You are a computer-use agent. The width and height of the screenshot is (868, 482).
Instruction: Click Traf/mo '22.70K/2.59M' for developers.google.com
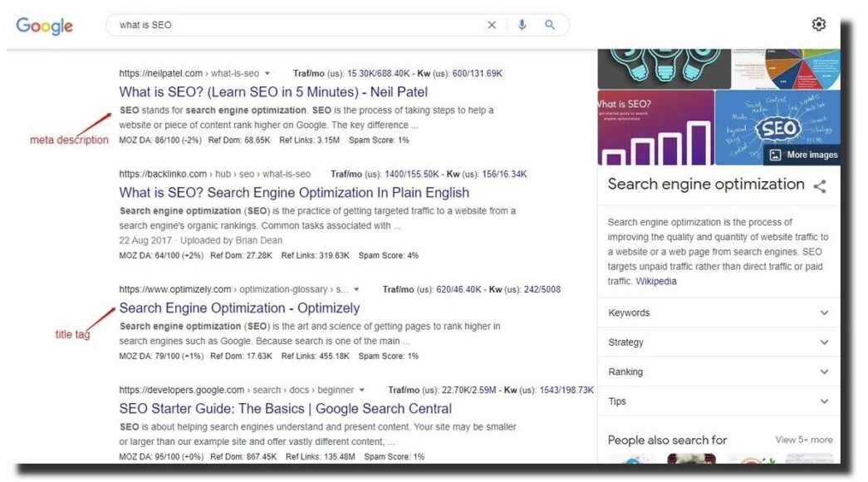pos(468,390)
